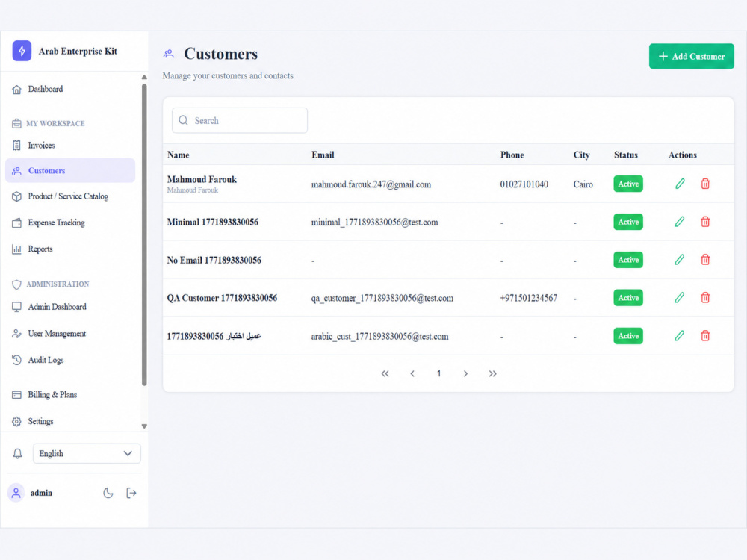747x560 pixels.
Task: Click the Customers page header icon
Action: [x=168, y=54]
